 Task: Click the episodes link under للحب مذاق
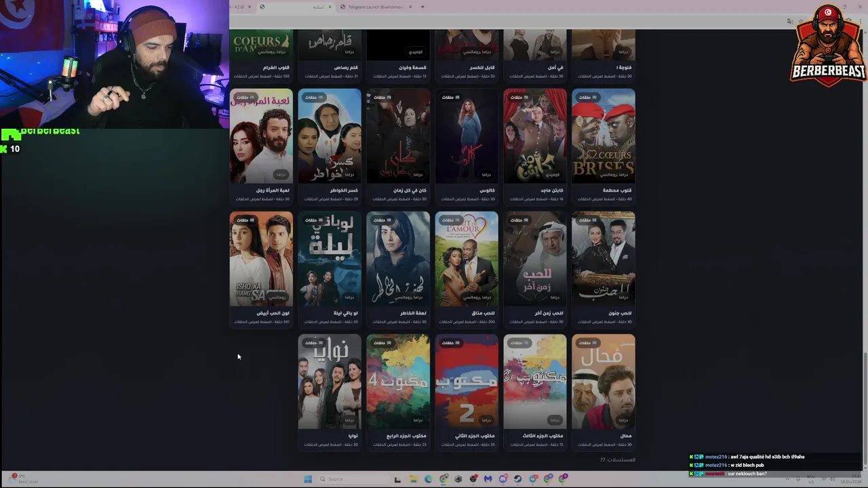[x=467, y=322]
